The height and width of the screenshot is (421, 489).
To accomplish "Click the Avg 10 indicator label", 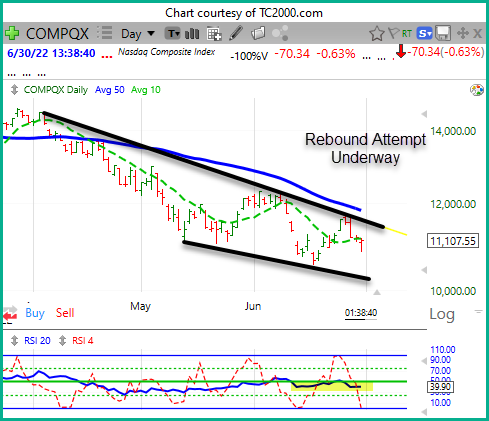I will pyautogui.click(x=146, y=90).
